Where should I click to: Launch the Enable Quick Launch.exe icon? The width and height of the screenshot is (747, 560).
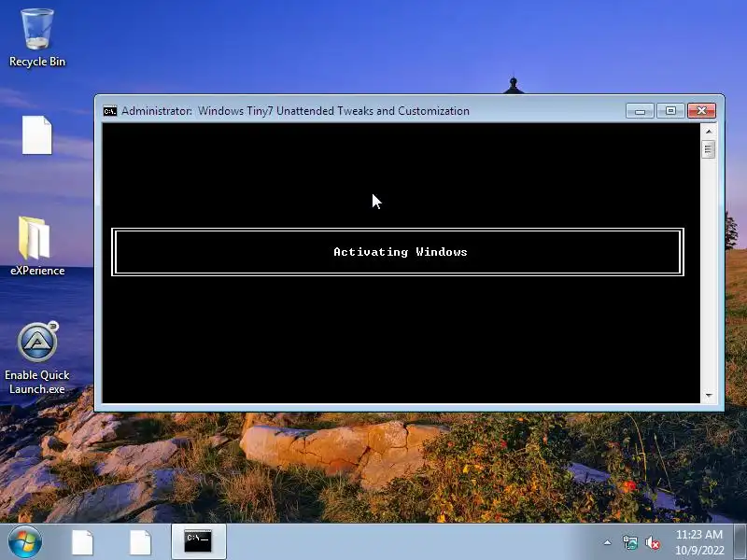click(x=36, y=358)
